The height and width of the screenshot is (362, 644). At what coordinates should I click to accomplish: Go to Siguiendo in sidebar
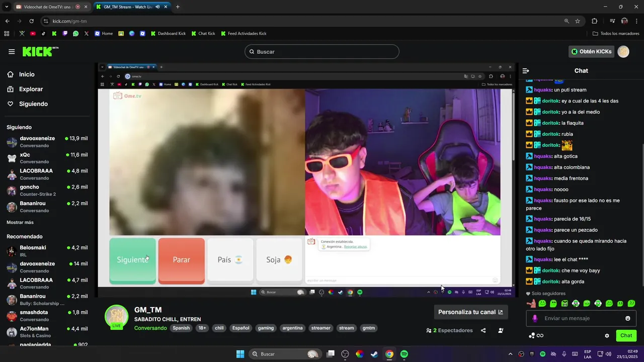(x=27, y=104)
